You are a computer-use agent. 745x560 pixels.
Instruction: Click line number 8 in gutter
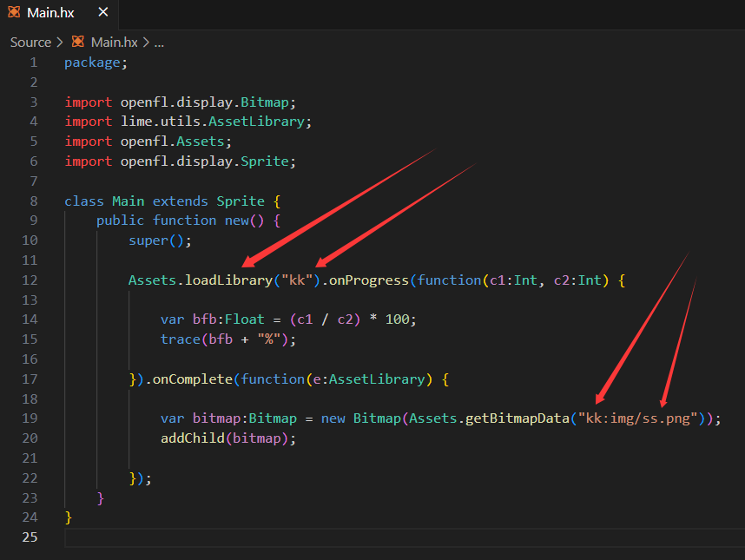click(x=34, y=201)
